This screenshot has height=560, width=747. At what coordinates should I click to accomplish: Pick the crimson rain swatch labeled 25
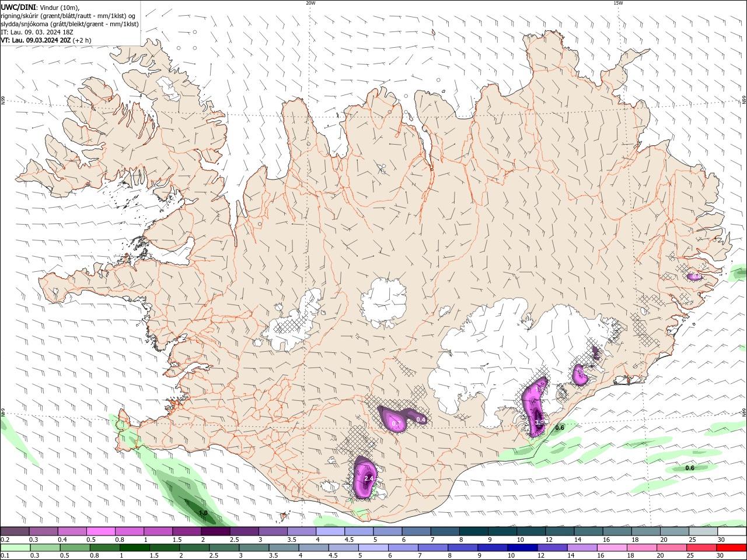click(x=700, y=547)
